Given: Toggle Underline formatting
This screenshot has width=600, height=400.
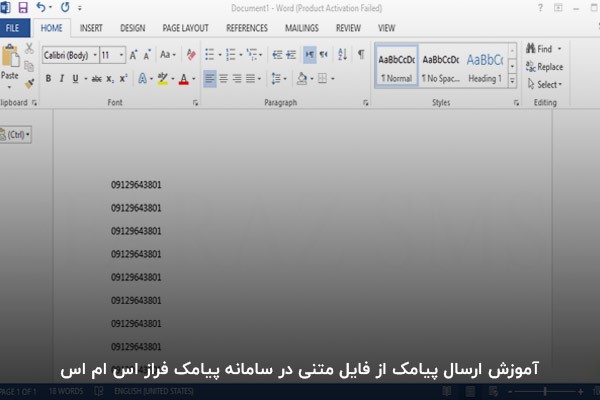Looking at the screenshot, I should (x=75, y=78).
